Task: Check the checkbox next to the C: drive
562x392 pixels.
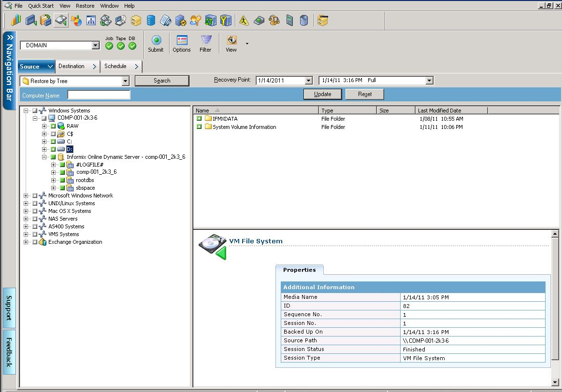Action: [53, 141]
